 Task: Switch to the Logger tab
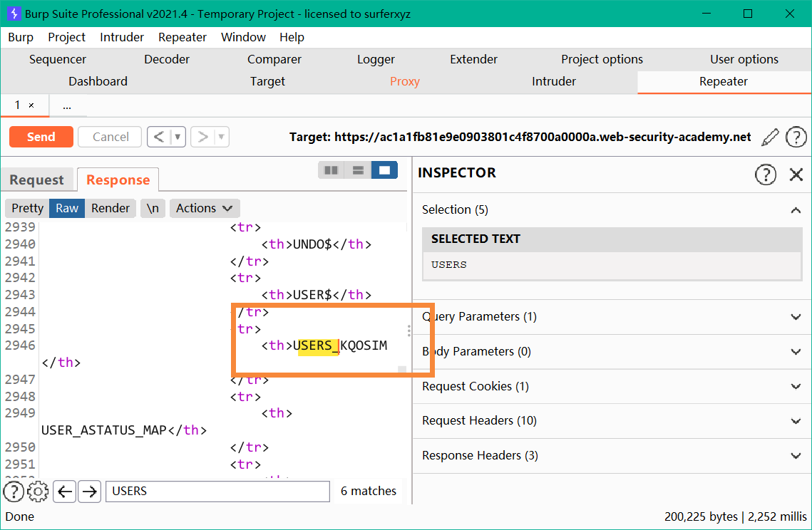click(376, 60)
